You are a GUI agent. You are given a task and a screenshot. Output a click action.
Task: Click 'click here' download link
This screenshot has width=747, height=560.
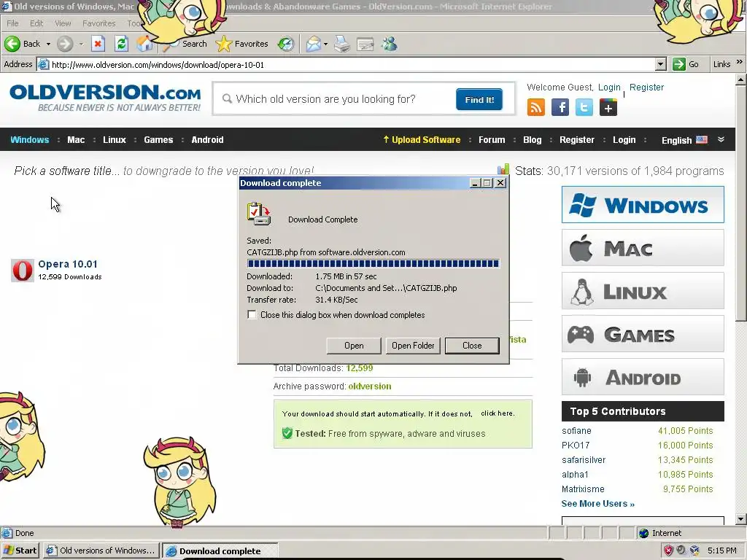[x=498, y=413]
